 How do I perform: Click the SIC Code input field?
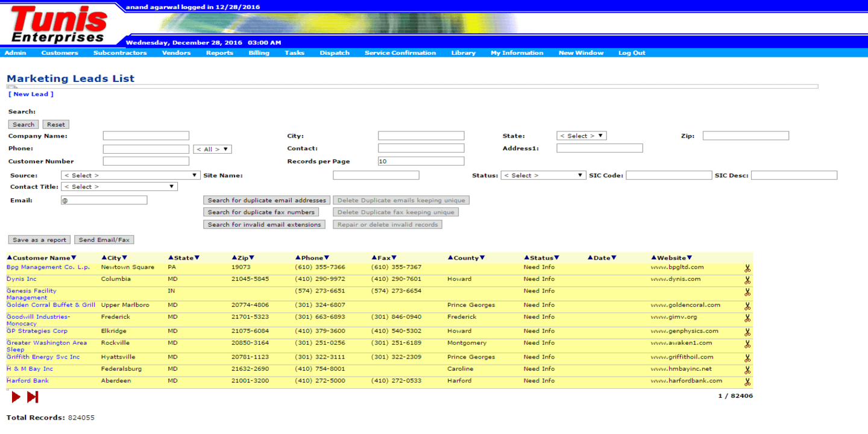(x=669, y=175)
